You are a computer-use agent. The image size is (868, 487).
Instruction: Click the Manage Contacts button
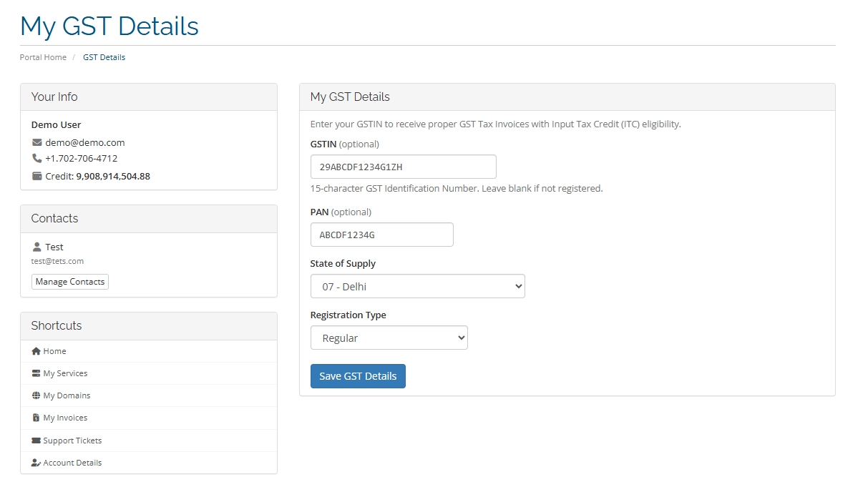point(70,282)
